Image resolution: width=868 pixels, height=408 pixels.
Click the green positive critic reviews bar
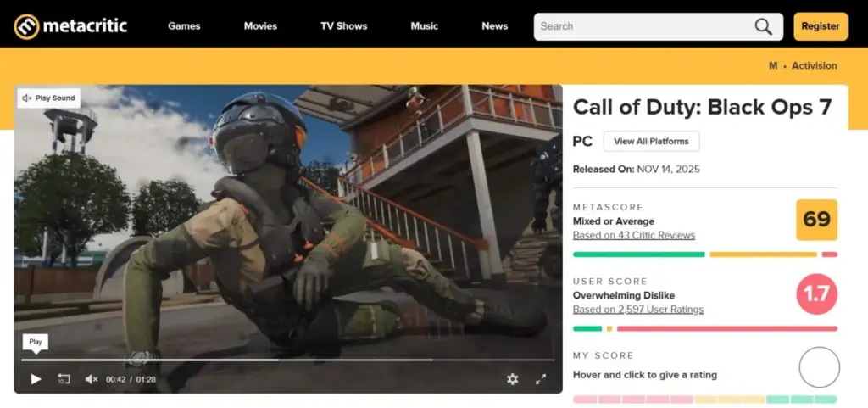[x=639, y=254]
